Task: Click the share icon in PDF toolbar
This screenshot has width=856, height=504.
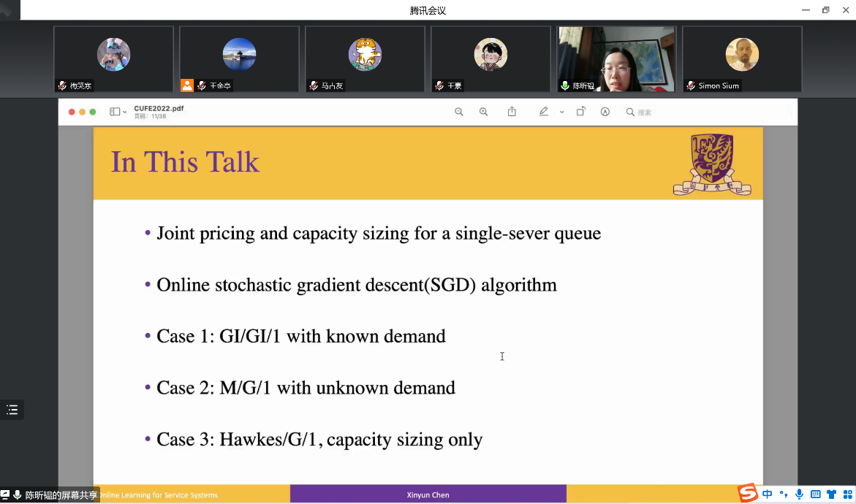Action: tap(512, 112)
